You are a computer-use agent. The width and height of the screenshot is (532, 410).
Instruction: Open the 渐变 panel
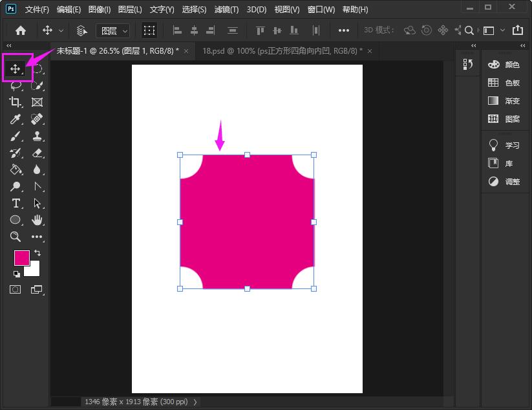(504, 101)
